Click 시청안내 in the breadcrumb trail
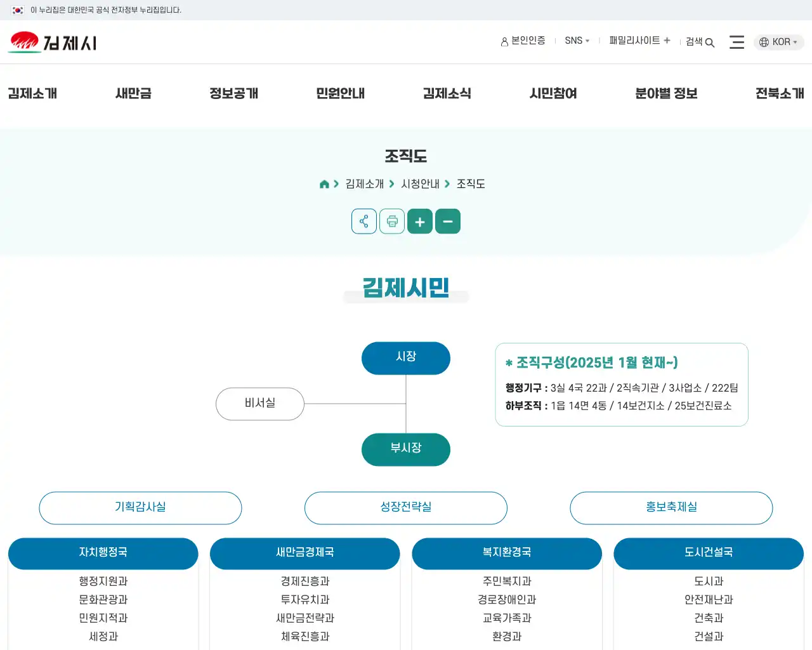812x650 pixels. pyautogui.click(x=420, y=183)
